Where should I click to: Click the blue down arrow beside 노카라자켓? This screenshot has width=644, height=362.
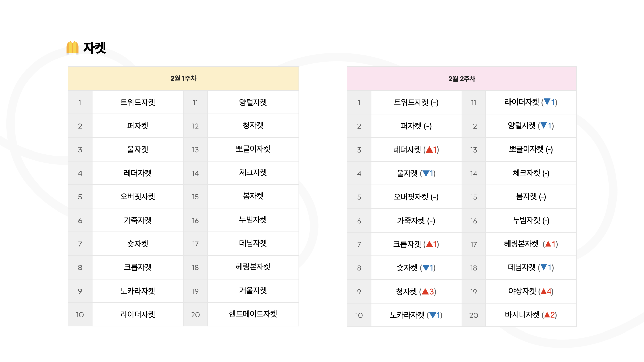tap(433, 315)
